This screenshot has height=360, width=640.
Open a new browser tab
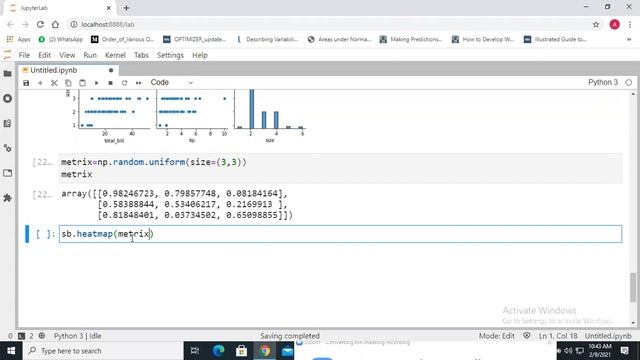pos(126,8)
